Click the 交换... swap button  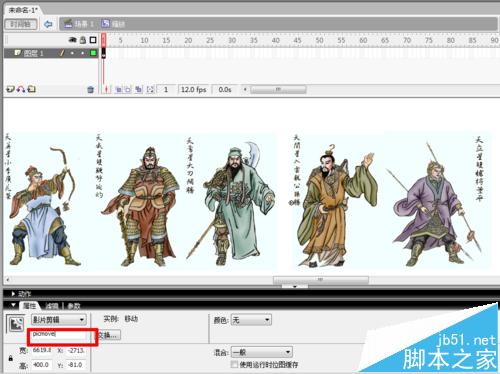tap(109, 335)
